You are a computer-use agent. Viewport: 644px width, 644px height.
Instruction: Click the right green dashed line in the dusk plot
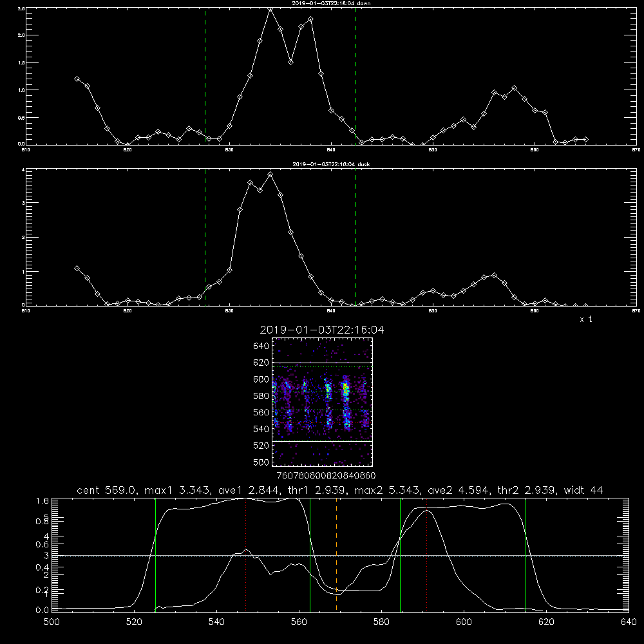[x=355, y=238]
